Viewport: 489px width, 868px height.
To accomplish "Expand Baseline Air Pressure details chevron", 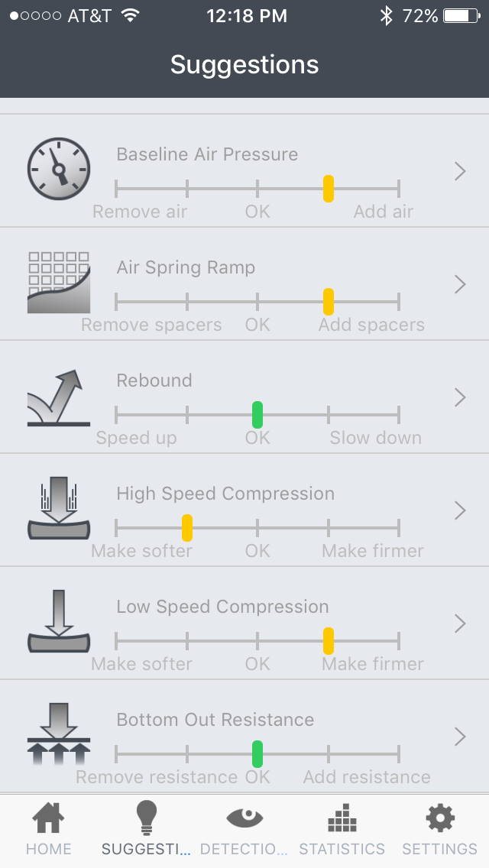I will 459,171.
